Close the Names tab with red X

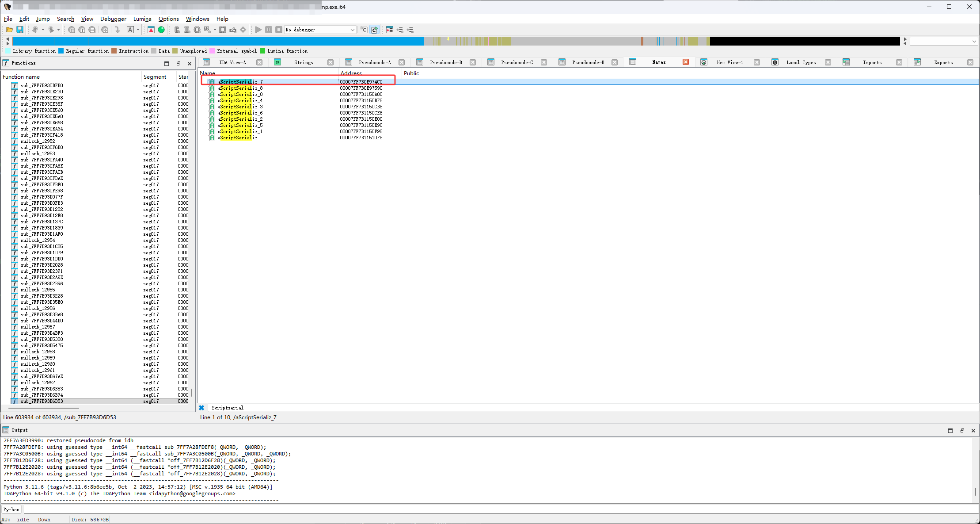pos(685,62)
